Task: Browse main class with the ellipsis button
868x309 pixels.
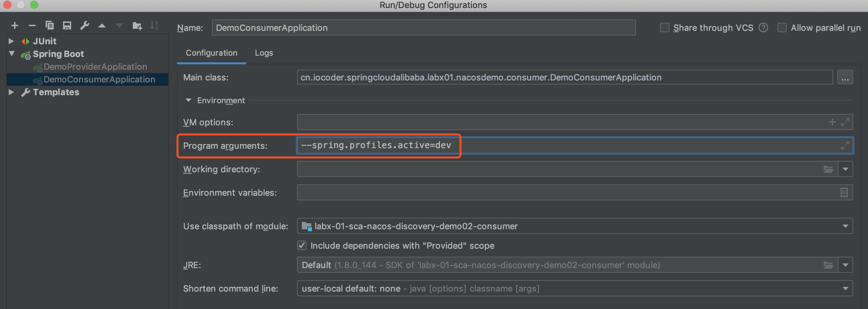Action: pos(845,77)
